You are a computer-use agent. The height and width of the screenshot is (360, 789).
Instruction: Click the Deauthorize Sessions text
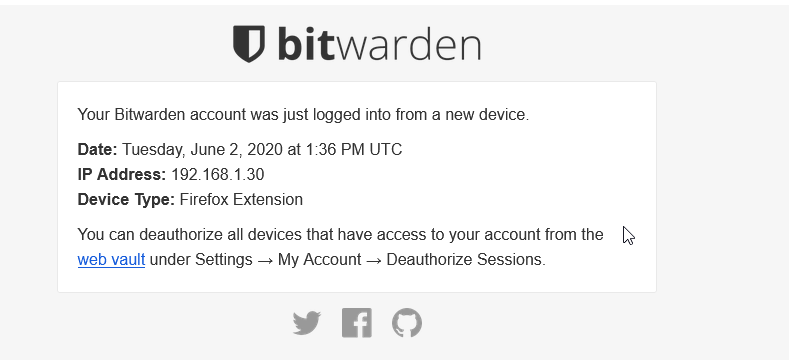[466, 260]
